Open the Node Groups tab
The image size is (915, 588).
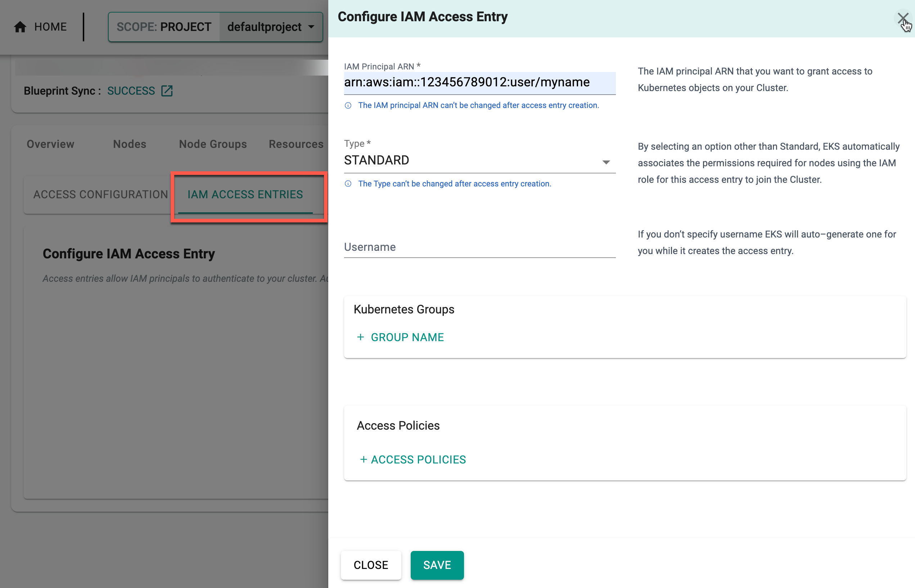213,144
